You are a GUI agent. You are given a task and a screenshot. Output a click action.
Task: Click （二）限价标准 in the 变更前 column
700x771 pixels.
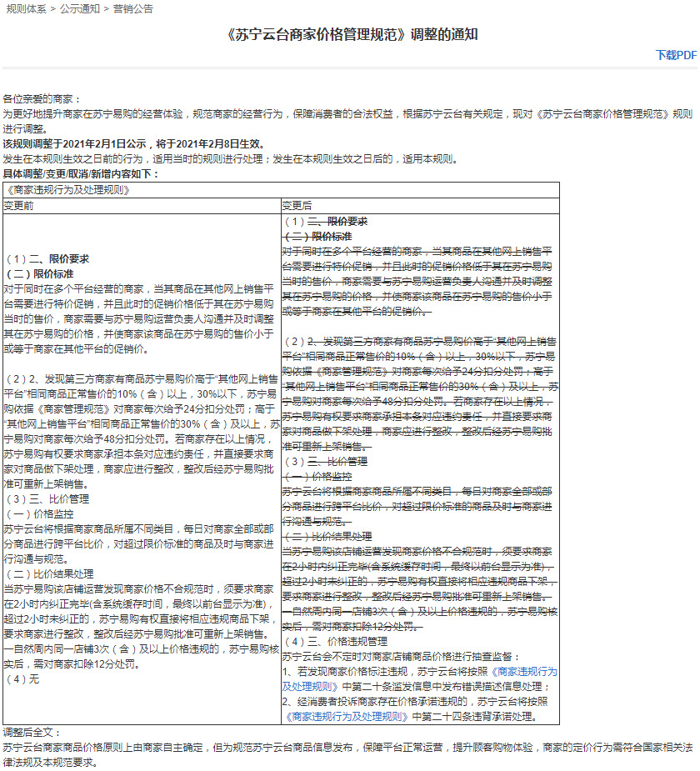tap(40, 274)
